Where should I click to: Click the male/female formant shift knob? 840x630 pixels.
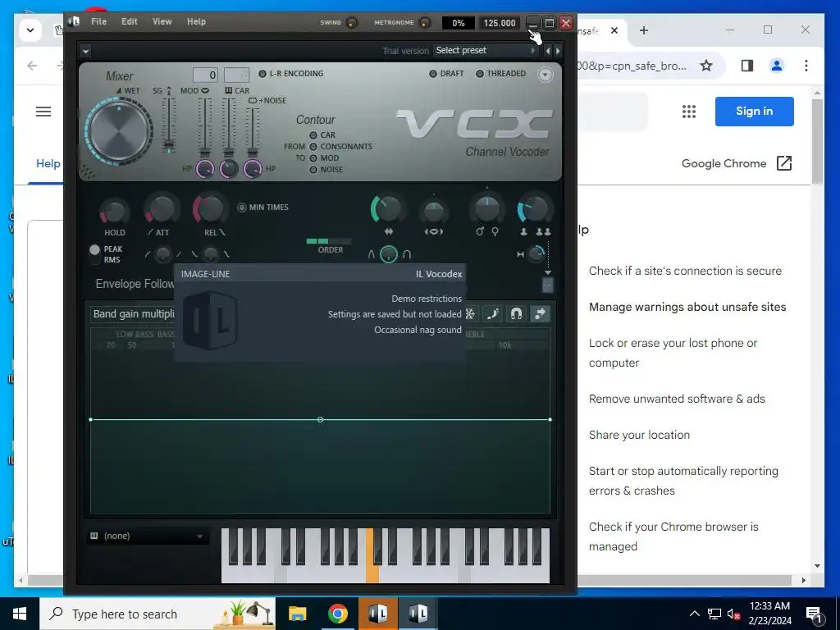(487, 209)
